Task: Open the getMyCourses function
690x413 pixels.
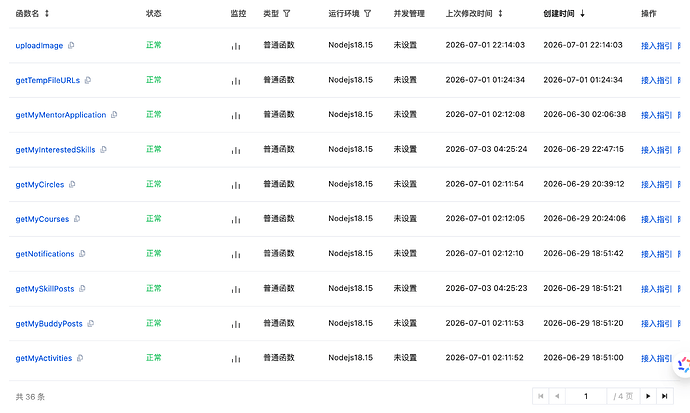Action: [x=42, y=219]
